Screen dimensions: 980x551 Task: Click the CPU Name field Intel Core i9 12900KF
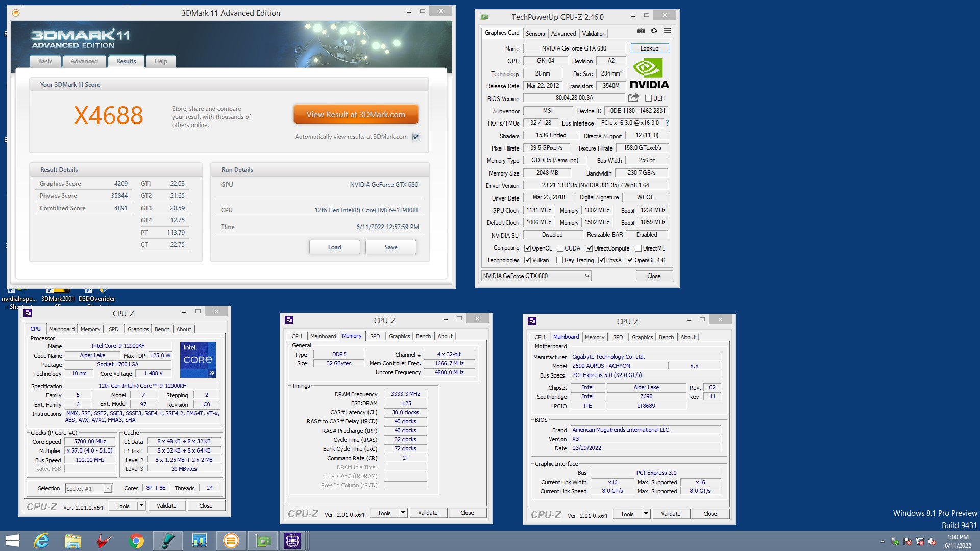tap(118, 346)
